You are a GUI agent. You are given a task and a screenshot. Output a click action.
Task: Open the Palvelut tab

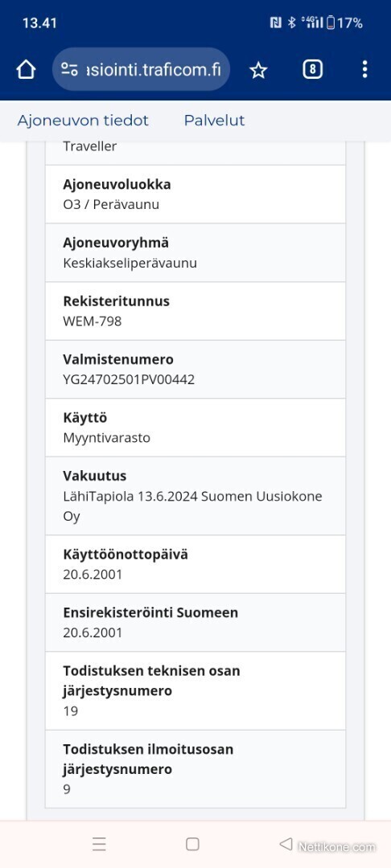click(214, 121)
